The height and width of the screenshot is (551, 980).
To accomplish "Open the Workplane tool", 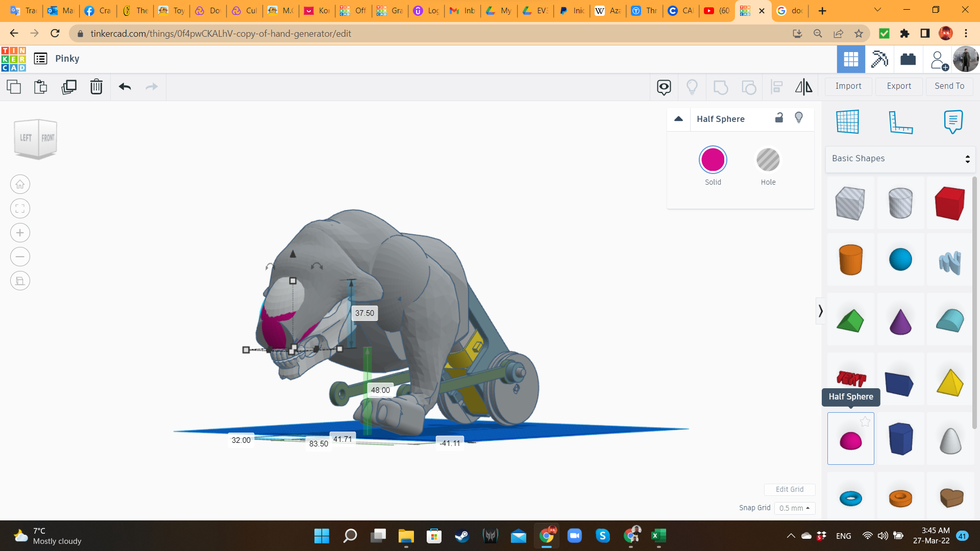I will click(847, 122).
